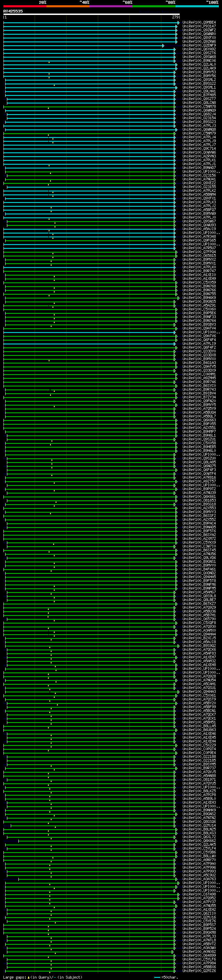Screen dimensions: 222x980
Task: Select the UniRef100_O64899 label
Action: (199, 956)
